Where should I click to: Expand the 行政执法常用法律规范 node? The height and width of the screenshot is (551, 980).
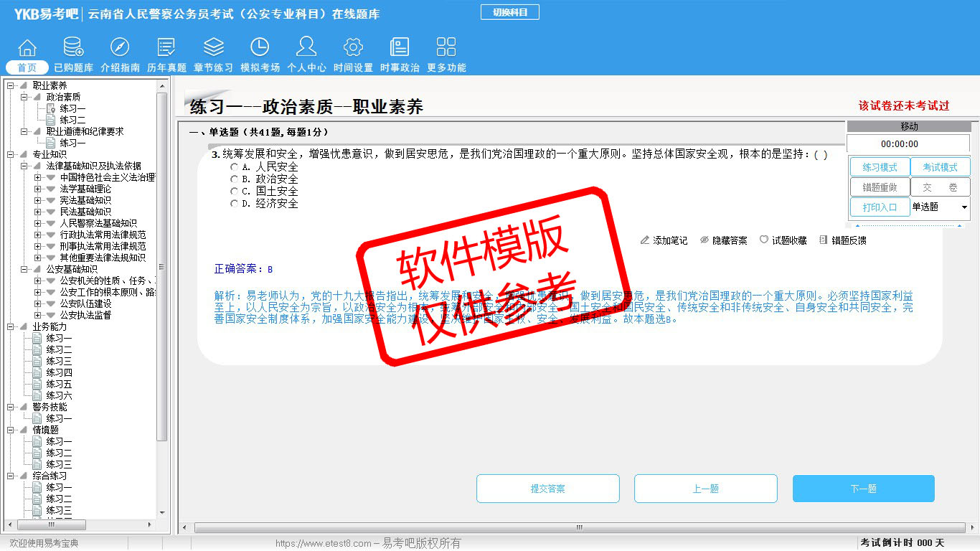pos(37,235)
